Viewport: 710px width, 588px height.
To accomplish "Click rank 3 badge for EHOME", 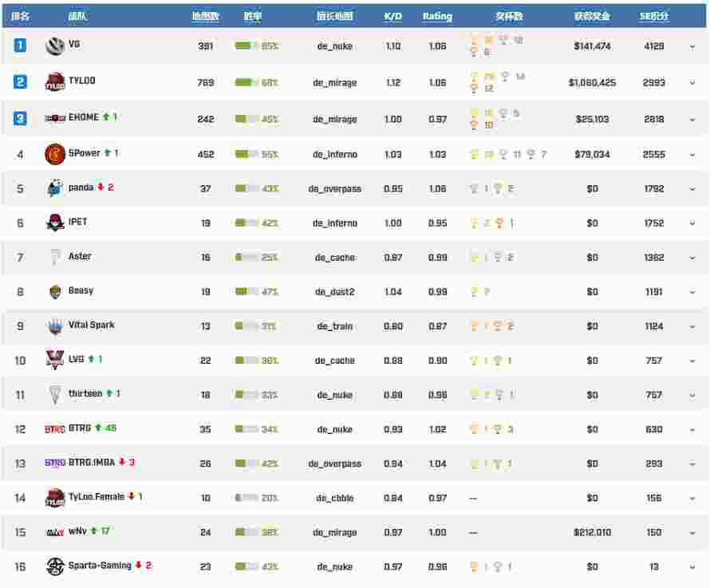I will pyautogui.click(x=20, y=119).
